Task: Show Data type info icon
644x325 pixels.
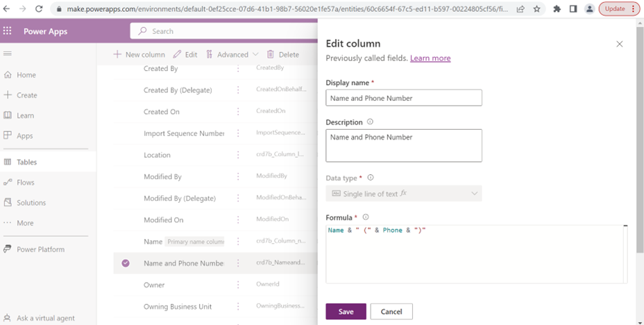Action: (370, 178)
